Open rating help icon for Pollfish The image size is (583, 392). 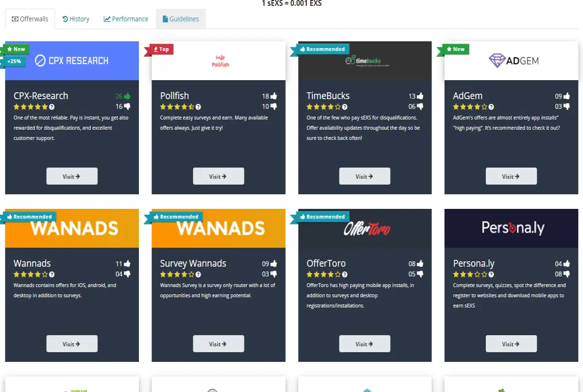click(198, 107)
